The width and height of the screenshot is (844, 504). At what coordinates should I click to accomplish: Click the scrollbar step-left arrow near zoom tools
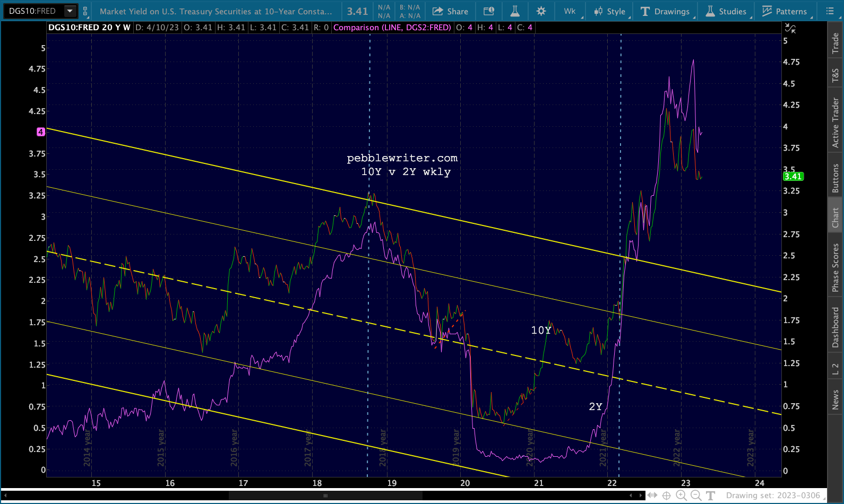631,496
